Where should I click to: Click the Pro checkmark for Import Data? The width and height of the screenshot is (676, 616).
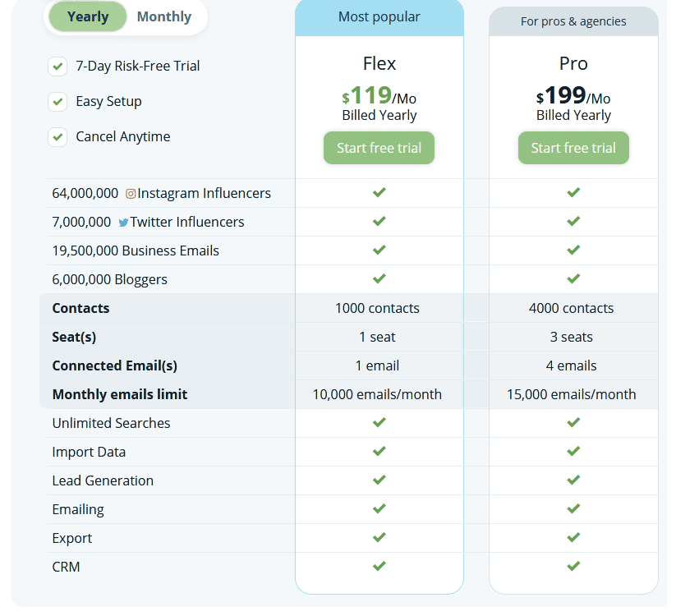[x=573, y=451]
